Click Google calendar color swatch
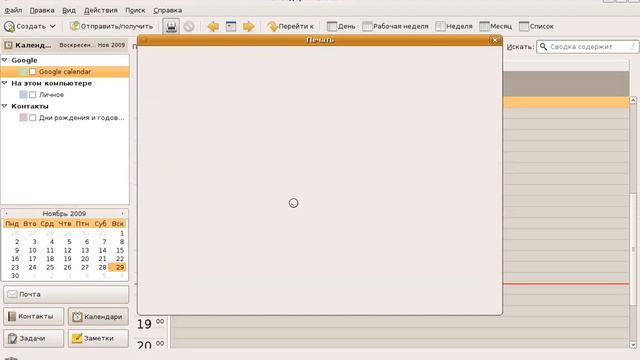 coord(23,72)
